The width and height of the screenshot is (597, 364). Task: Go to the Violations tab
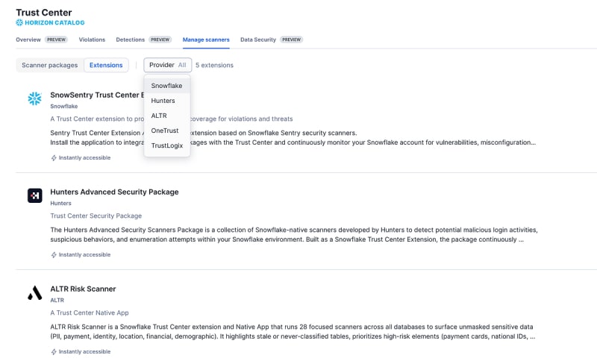[x=92, y=40]
